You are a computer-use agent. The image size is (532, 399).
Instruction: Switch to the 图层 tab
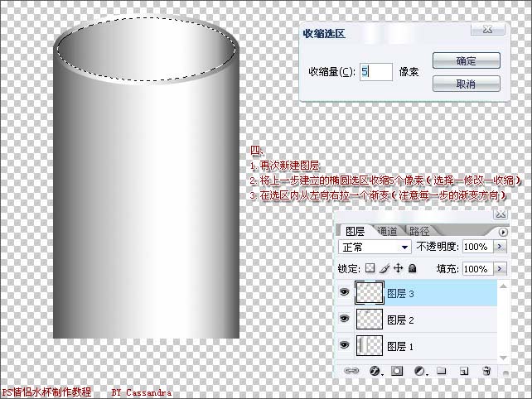coord(355,231)
